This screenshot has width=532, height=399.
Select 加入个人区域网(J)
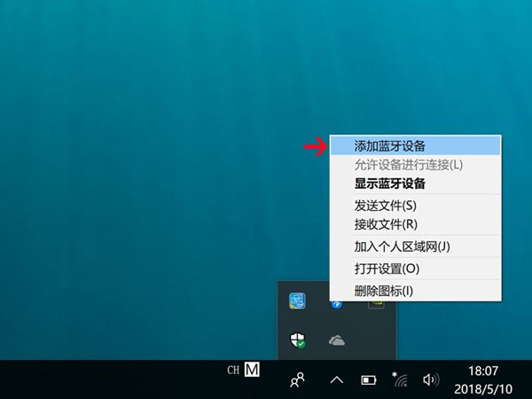point(402,246)
